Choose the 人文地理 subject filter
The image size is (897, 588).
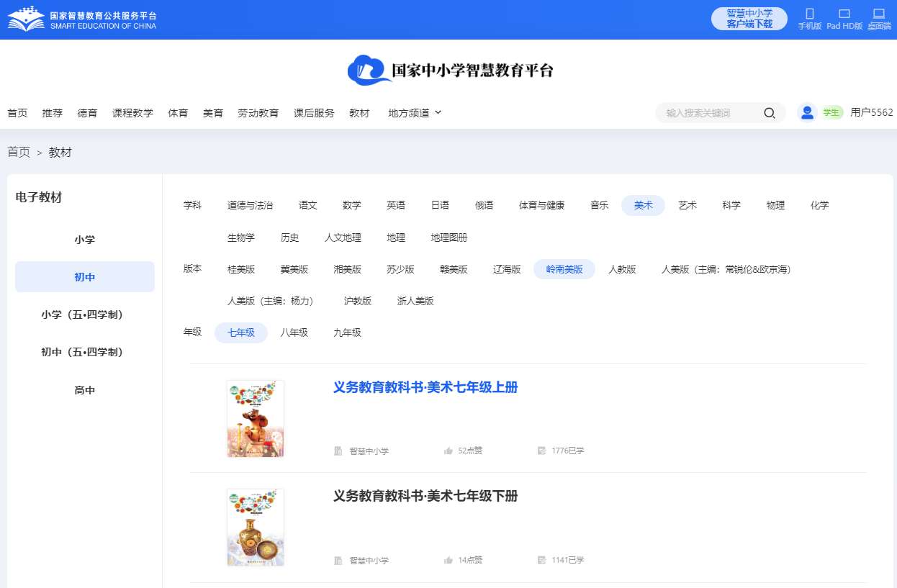(343, 238)
